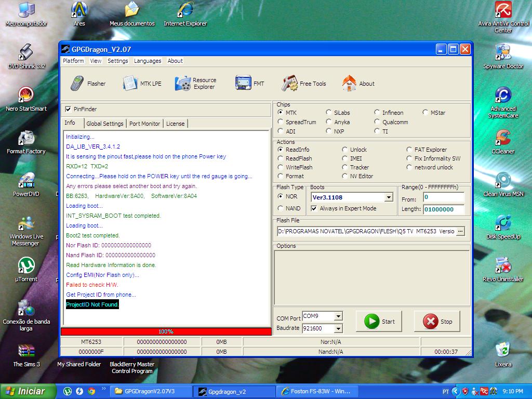
Task: Launch Advanced SystemCare shortcut
Action: [x=503, y=102]
